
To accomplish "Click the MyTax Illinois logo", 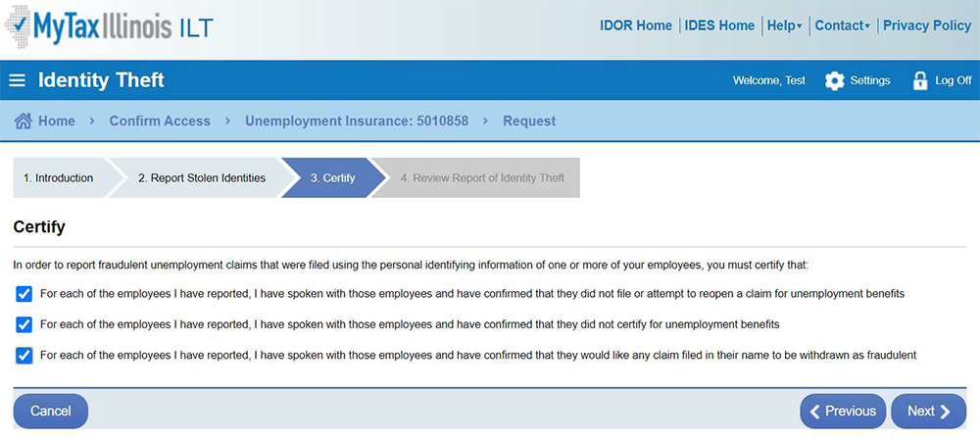I will tap(108, 26).
